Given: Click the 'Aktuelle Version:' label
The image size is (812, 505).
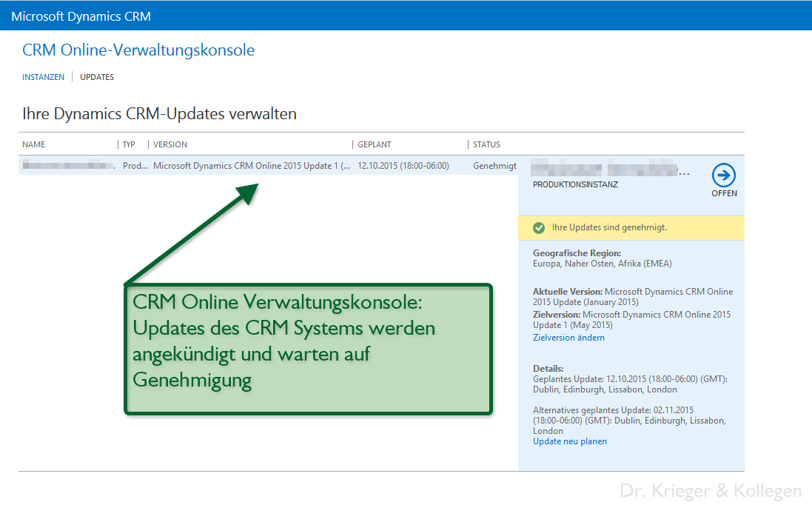Looking at the screenshot, I should [568, 292].
